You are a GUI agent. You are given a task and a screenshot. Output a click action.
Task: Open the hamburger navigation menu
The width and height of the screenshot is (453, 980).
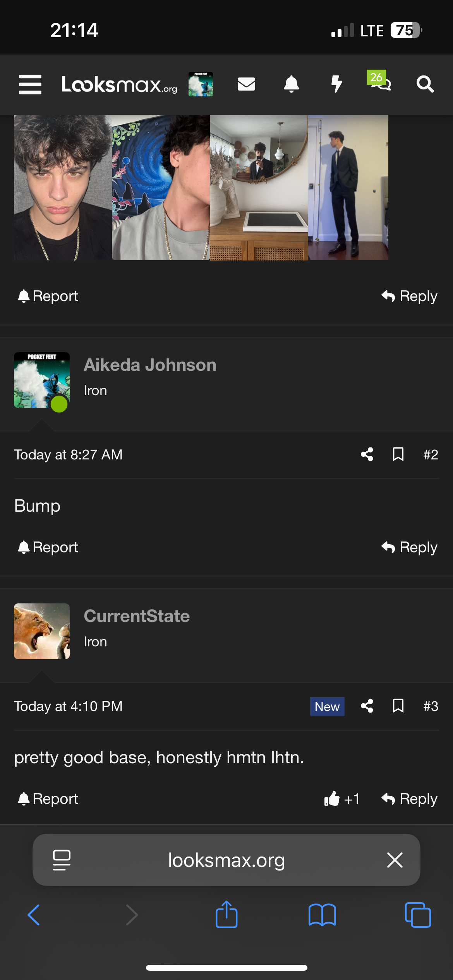point(30,84)
